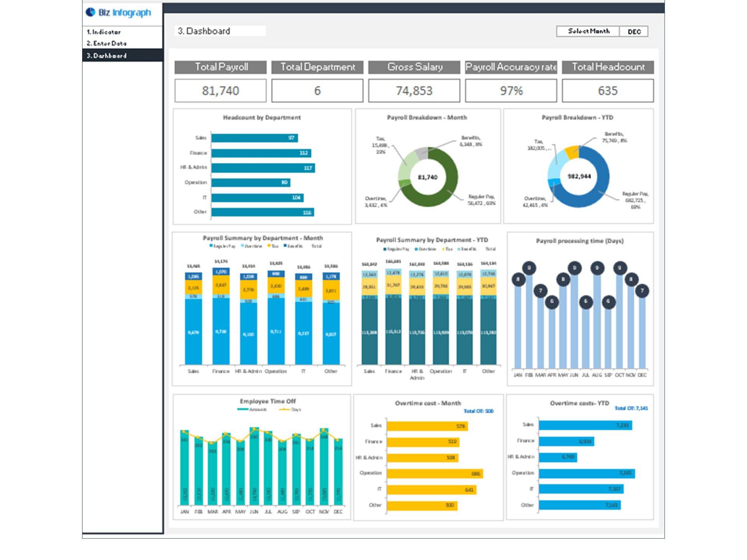Toggle the Amounts legend in Employee Time Off
747x560 pixels.
click(252, 409)
